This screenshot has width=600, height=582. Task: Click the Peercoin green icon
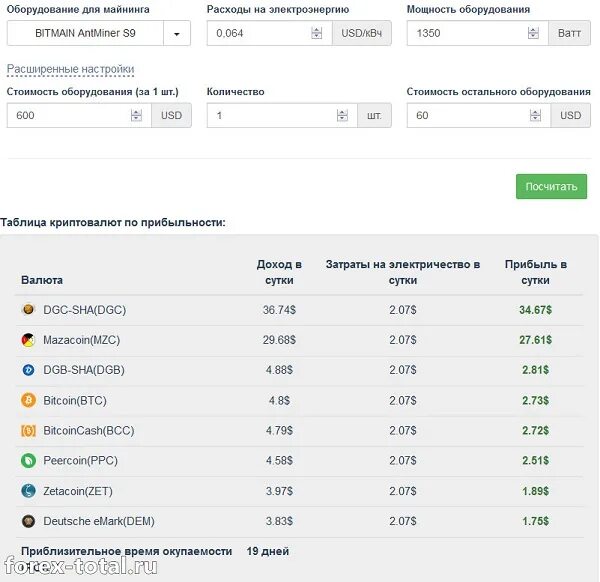click(28, 461)
